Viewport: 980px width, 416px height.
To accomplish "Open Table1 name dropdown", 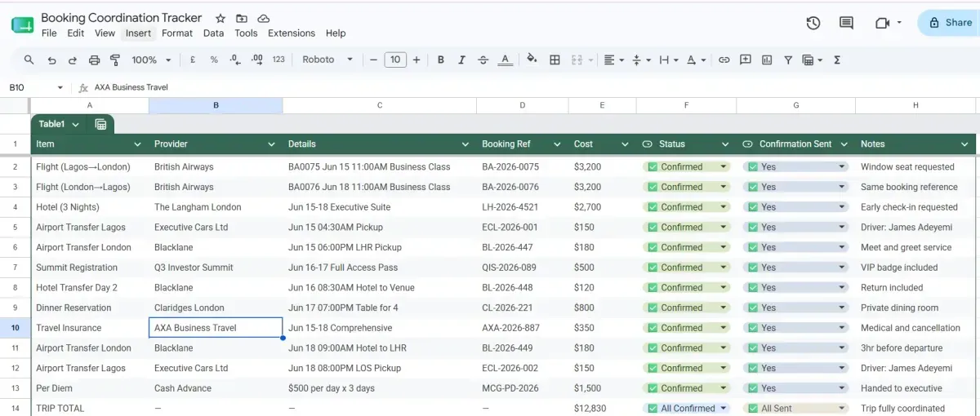I will coord(75,124).
